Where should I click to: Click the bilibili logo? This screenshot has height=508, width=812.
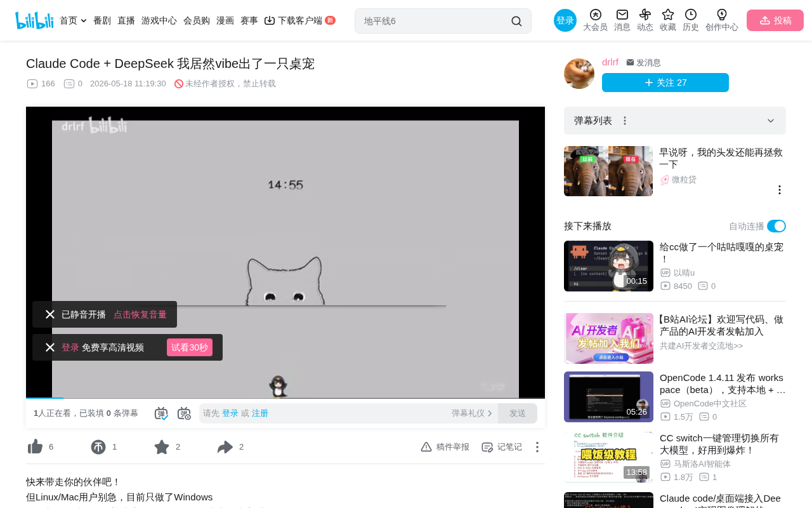coord(34,20)
